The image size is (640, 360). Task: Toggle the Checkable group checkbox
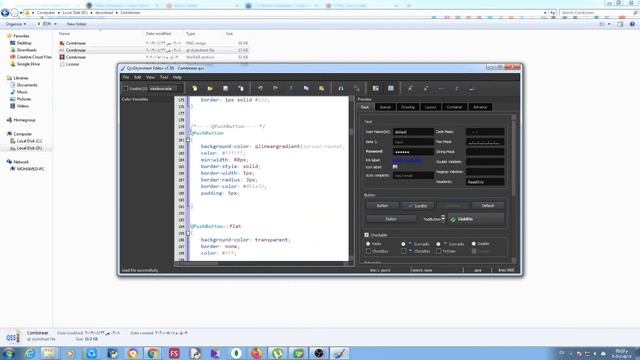pos(367,235)
